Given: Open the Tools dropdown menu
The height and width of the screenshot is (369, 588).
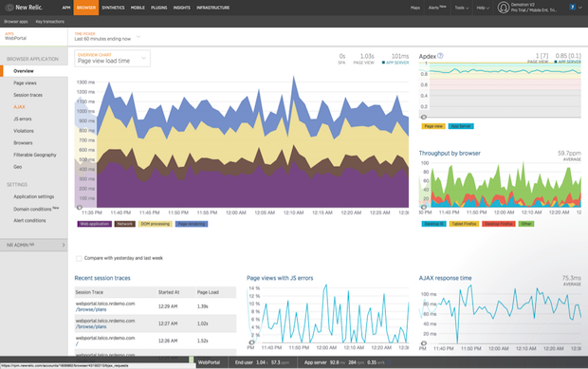Looking at the screenshot, I should (461, 8).
